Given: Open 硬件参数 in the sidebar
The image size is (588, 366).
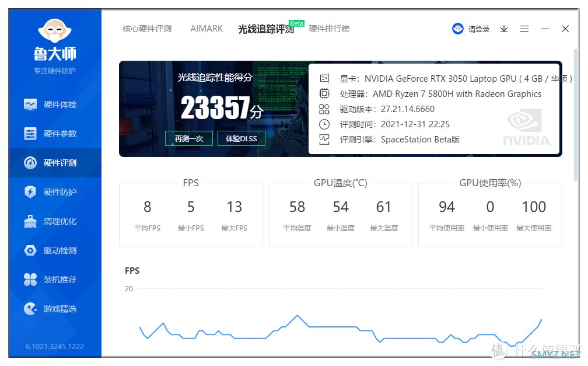Looking at the screenshot, I should tap(55, 134).
